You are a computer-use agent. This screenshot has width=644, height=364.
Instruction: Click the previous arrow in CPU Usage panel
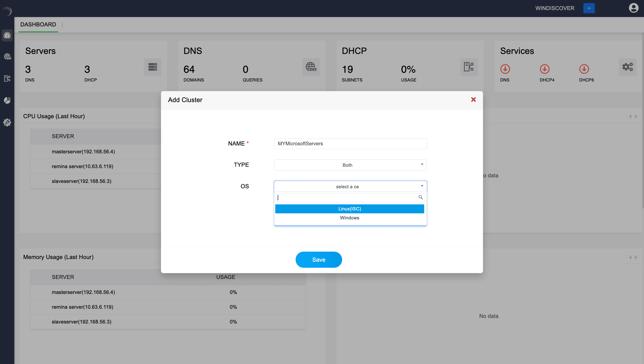(630, 116)
